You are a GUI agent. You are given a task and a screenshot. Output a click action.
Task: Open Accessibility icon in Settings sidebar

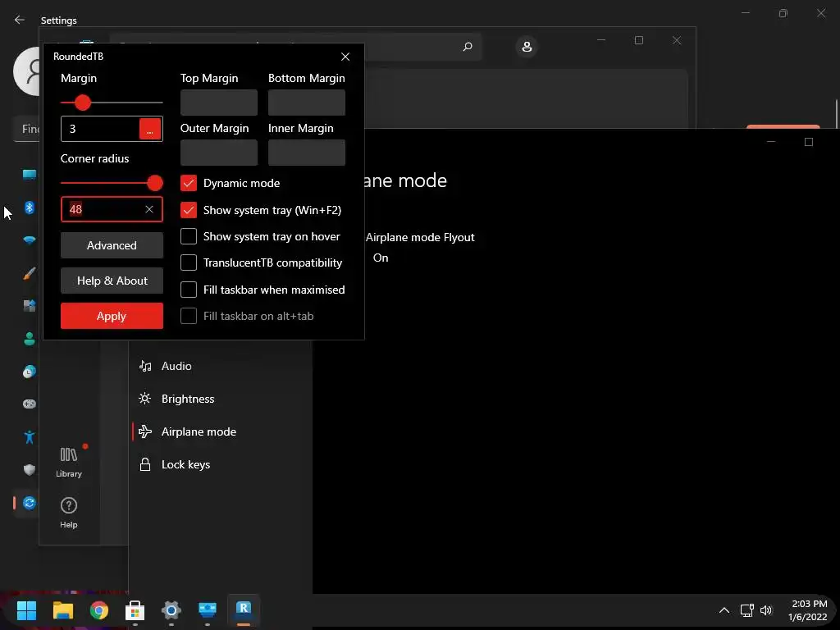[29, 437]
